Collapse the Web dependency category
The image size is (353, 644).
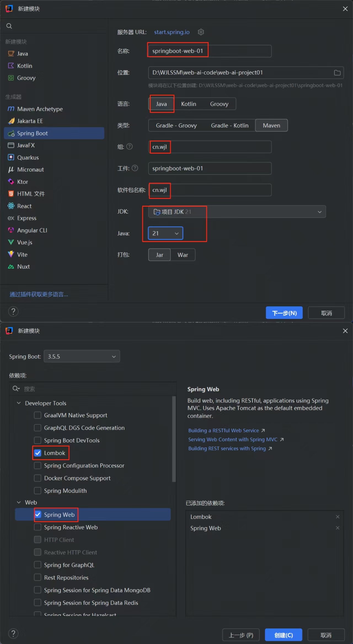(19, 502)
